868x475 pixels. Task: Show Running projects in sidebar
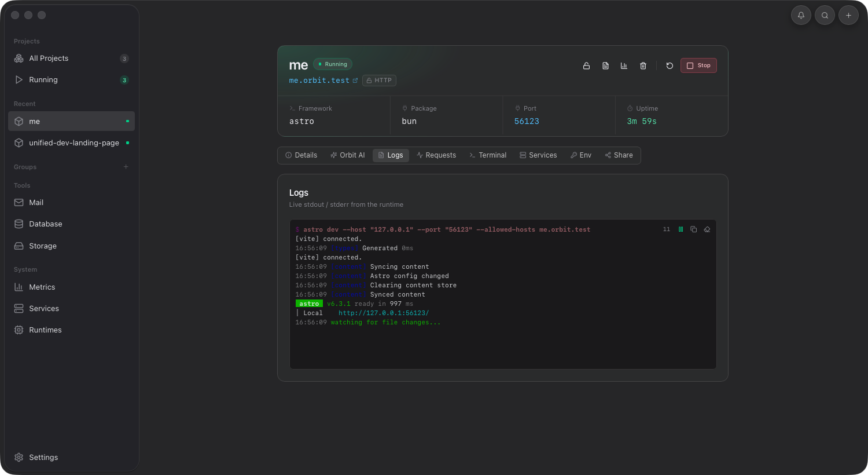tap(71, 80)
